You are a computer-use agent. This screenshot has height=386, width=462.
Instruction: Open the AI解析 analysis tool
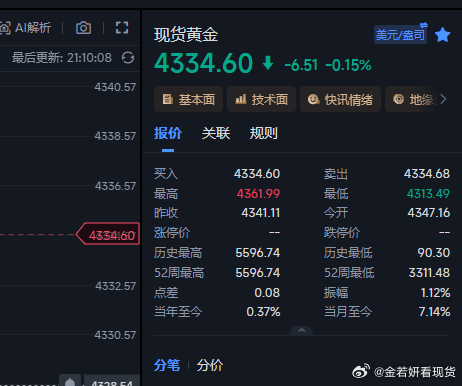pos(25,28)
